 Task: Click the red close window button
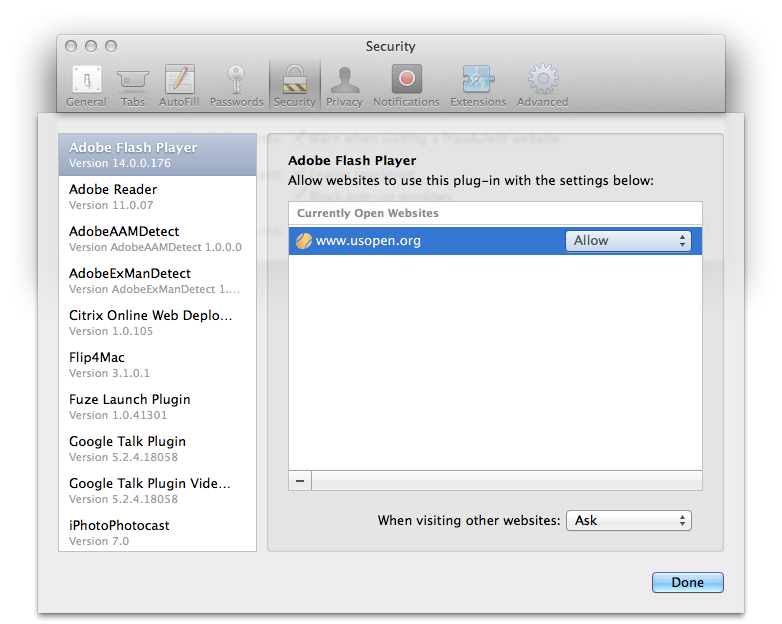[x=71, y=46]
